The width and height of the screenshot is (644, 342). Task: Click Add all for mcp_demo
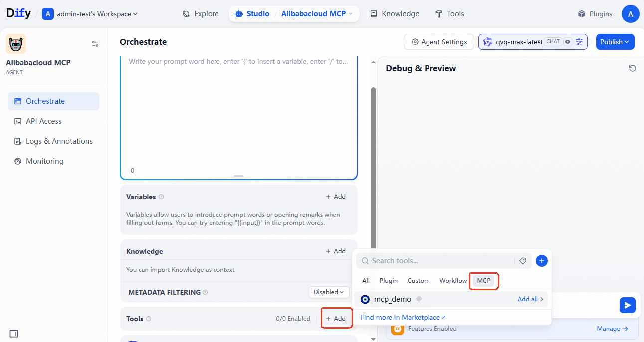(530, 299)
